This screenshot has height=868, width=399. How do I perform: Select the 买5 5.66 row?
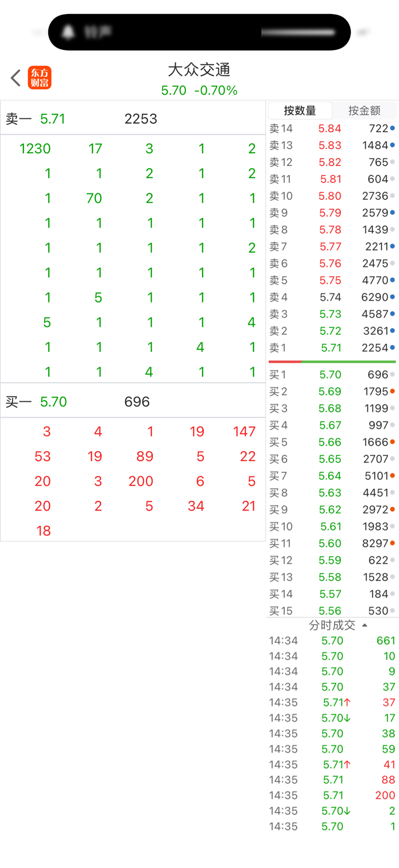(x=332, y=442)
